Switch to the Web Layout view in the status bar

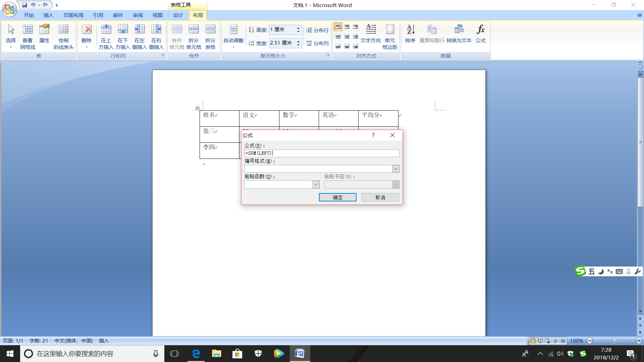548,341
